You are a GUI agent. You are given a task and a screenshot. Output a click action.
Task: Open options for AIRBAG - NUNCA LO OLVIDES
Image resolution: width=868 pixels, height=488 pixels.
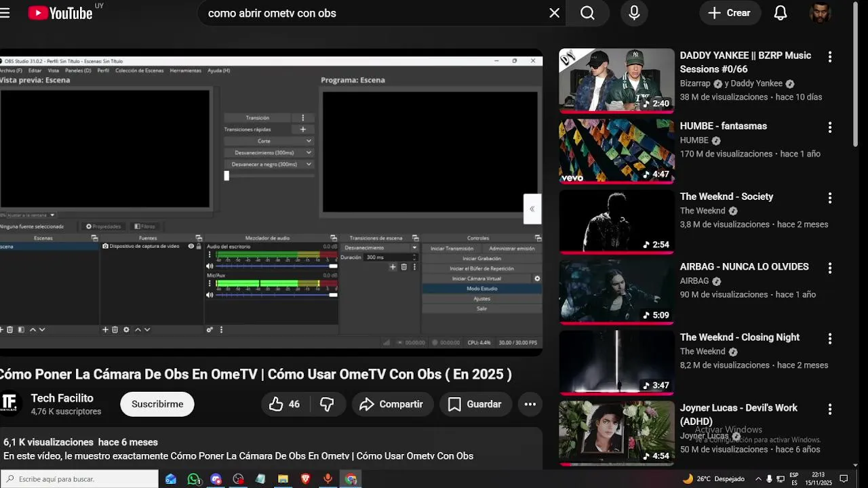(x=829, y=268)
